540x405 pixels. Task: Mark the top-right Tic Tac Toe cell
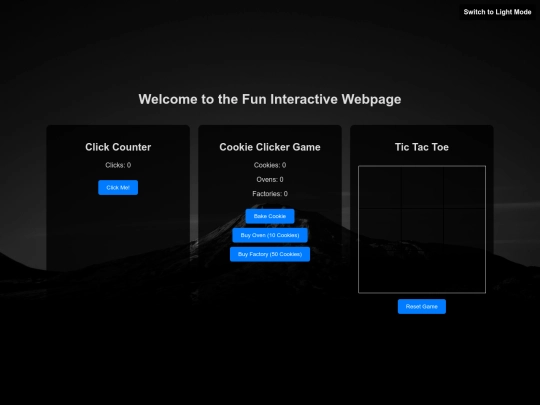pos(464,187)
